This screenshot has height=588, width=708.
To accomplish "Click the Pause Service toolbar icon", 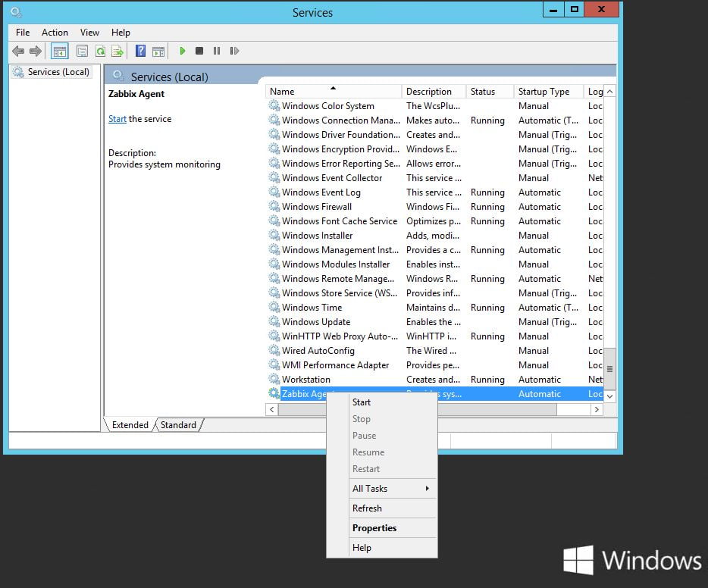I will [x=217, y=51].
